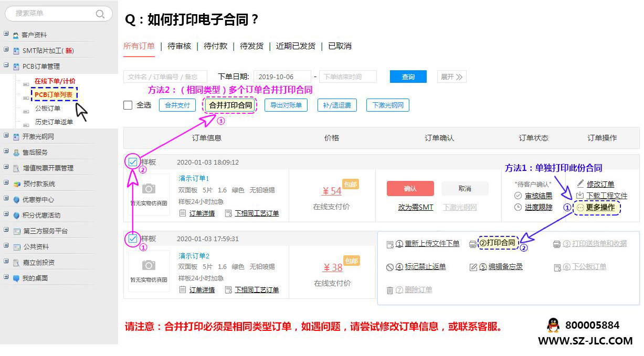644x356 pixels.
Task: Uncheck the checkbox for 演示订单1
Action: tap(133, 162)
